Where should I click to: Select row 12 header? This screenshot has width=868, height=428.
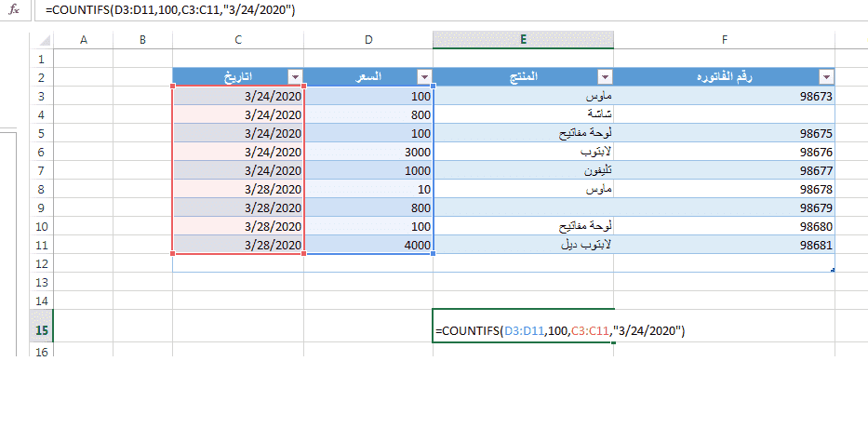point(42,263)
